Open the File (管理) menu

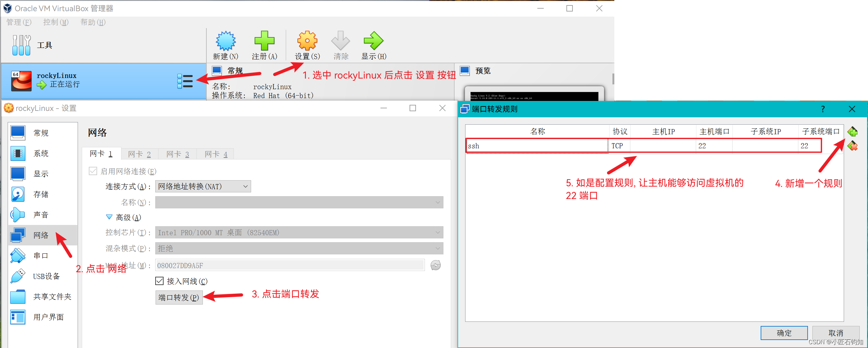coord(19,22)
